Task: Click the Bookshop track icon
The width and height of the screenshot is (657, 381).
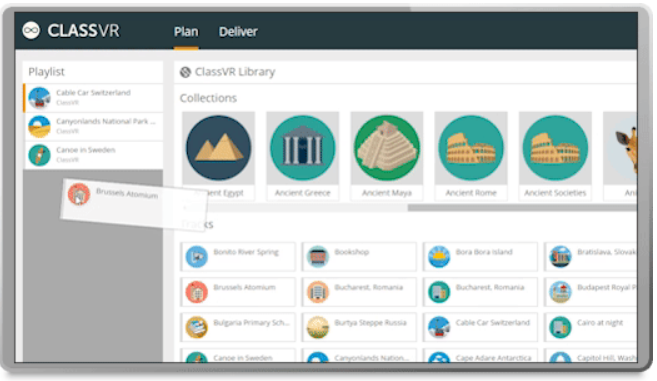Action: 318,257
